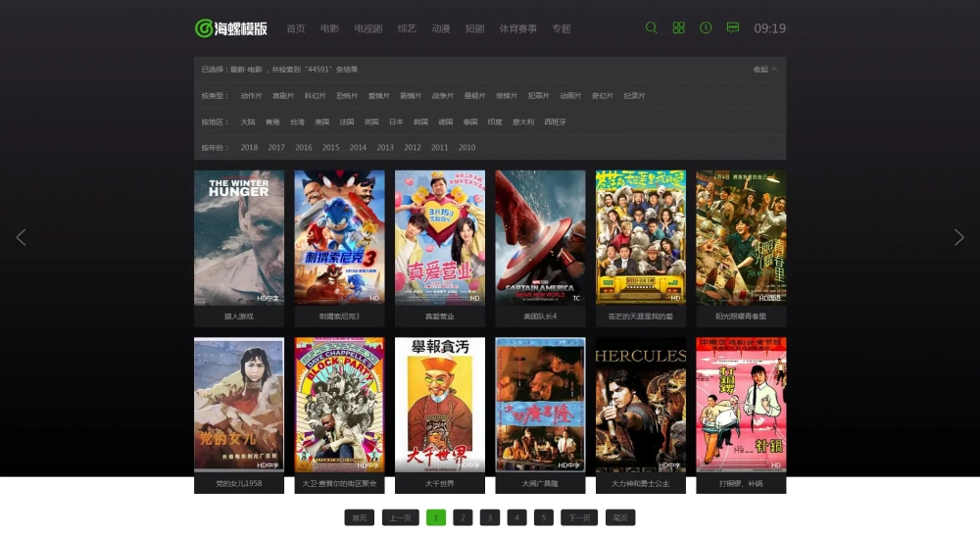Screen dimensions: 980x536
Task: Open the 阳光照耀青春里 poster
Action: (741, 238)
